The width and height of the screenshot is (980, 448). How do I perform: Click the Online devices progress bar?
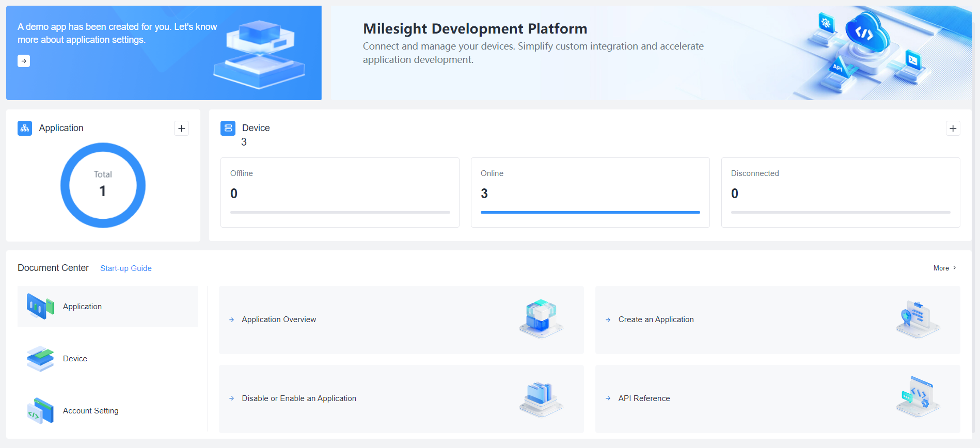590,212
